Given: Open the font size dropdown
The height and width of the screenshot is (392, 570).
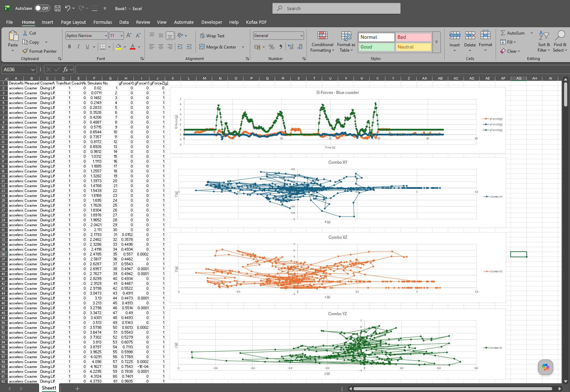Looking at the screenshot, I should 121,36.
